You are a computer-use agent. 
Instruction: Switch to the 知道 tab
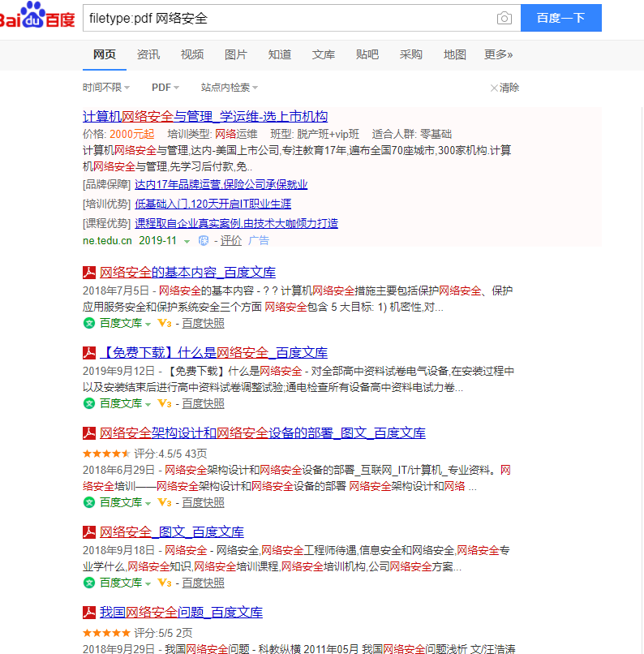280,54
